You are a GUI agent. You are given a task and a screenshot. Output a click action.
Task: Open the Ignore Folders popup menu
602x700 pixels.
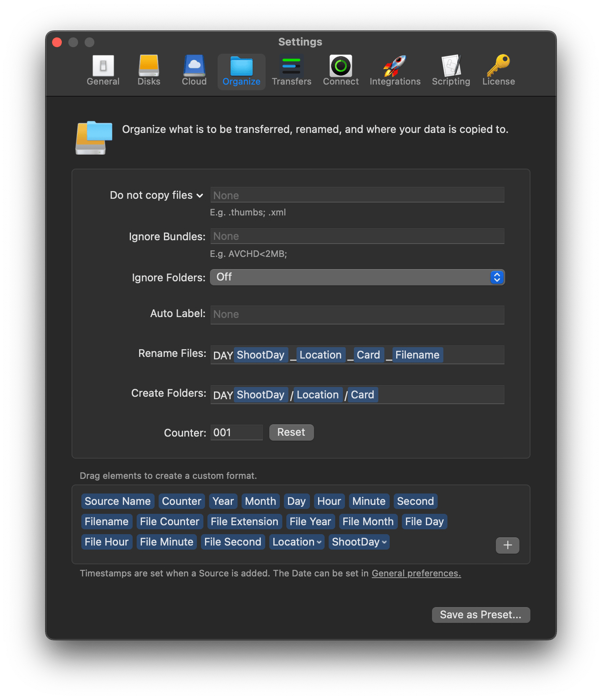coord(357,277)
